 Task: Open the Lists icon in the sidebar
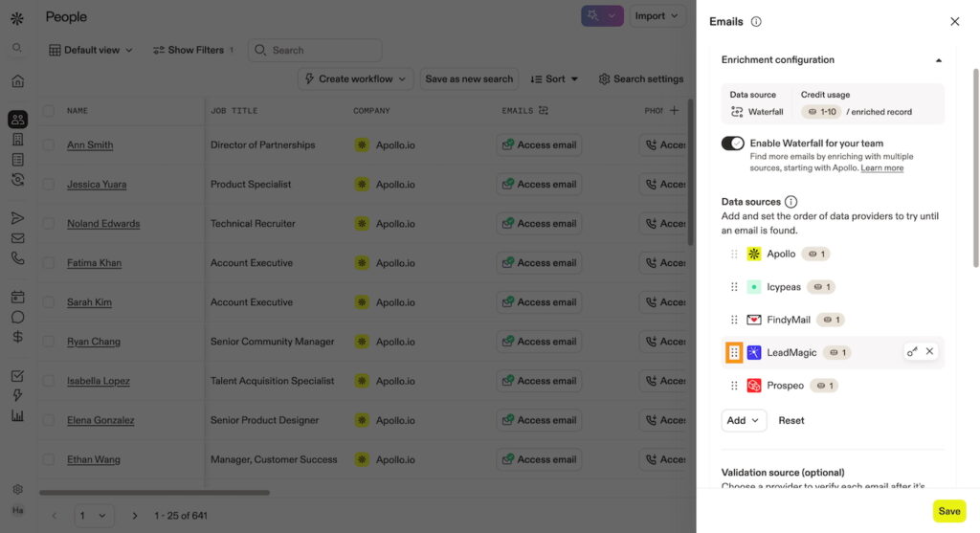coord(17,160)
